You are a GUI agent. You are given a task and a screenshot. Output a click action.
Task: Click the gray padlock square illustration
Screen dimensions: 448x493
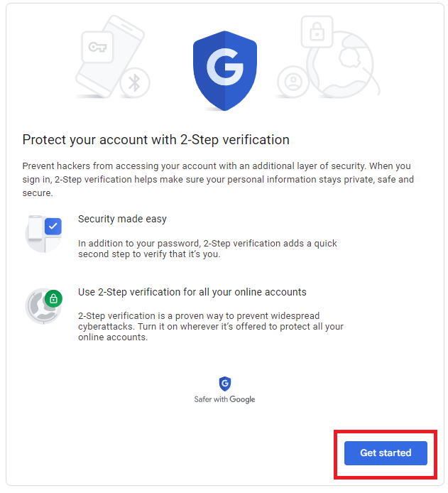coord(317,31)
